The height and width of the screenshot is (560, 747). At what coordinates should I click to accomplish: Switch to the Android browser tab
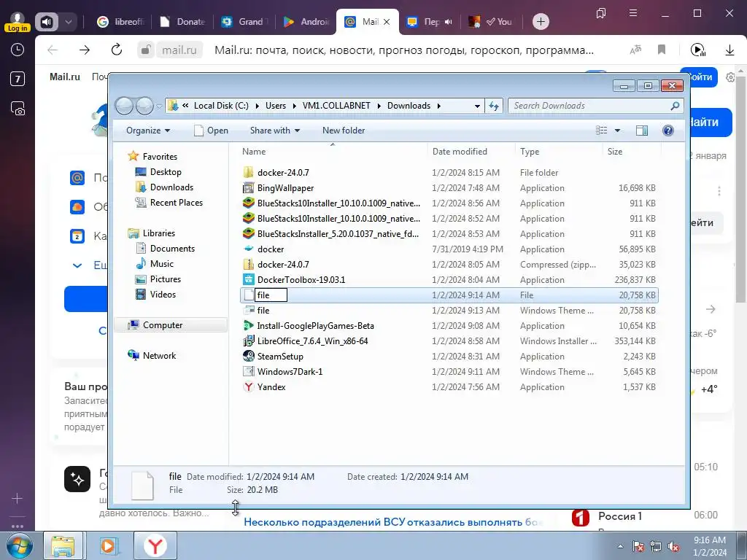(x=306, y=21)
